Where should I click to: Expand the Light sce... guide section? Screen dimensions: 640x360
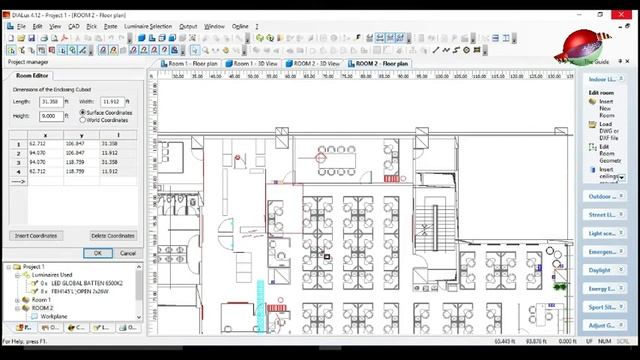[x=621, y=233]
